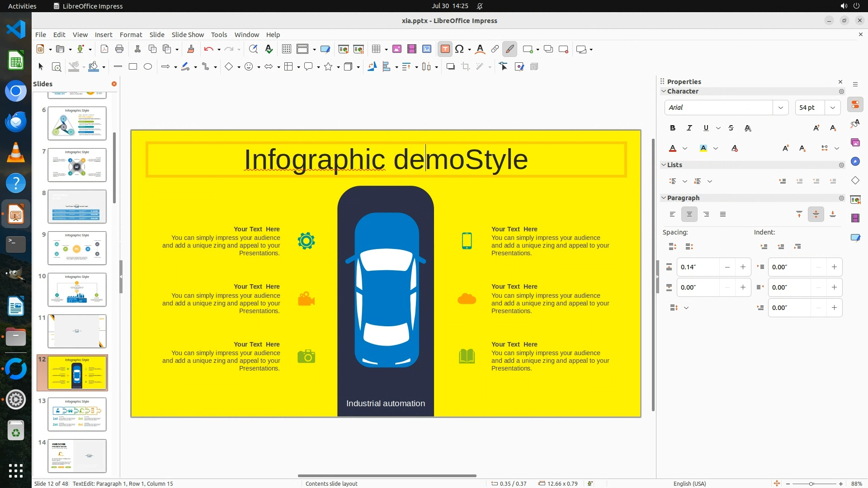This screenshot has width=868, height=488.
Task: Open the 54 pt font size dropdown
Action: 832,108
